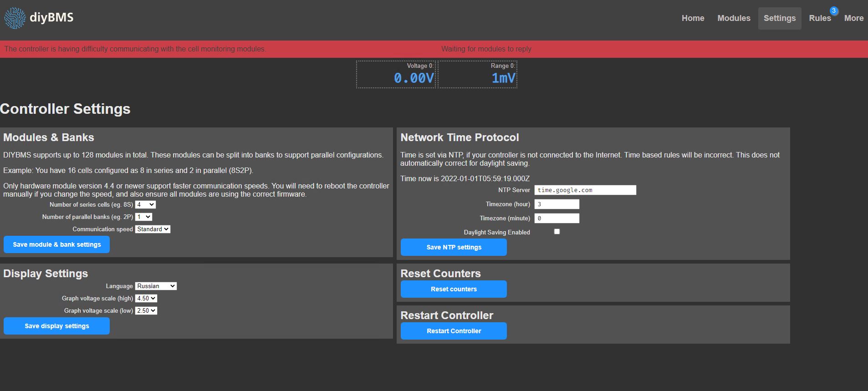Expand the Communication speed dropdown

tap(153, 229)
